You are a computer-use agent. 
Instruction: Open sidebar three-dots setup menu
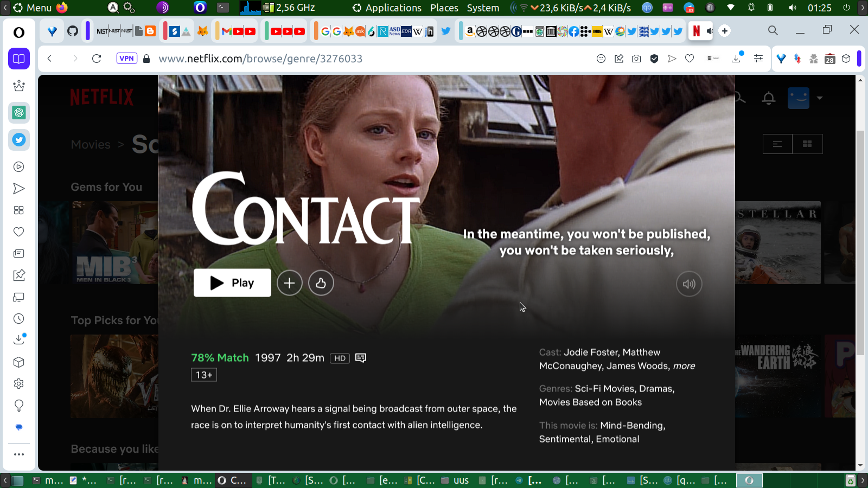(x=19, y=454)
